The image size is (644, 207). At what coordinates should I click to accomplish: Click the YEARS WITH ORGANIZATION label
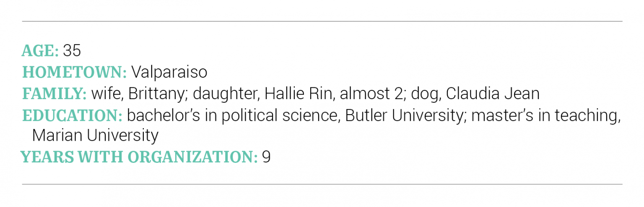pos(139,157)
